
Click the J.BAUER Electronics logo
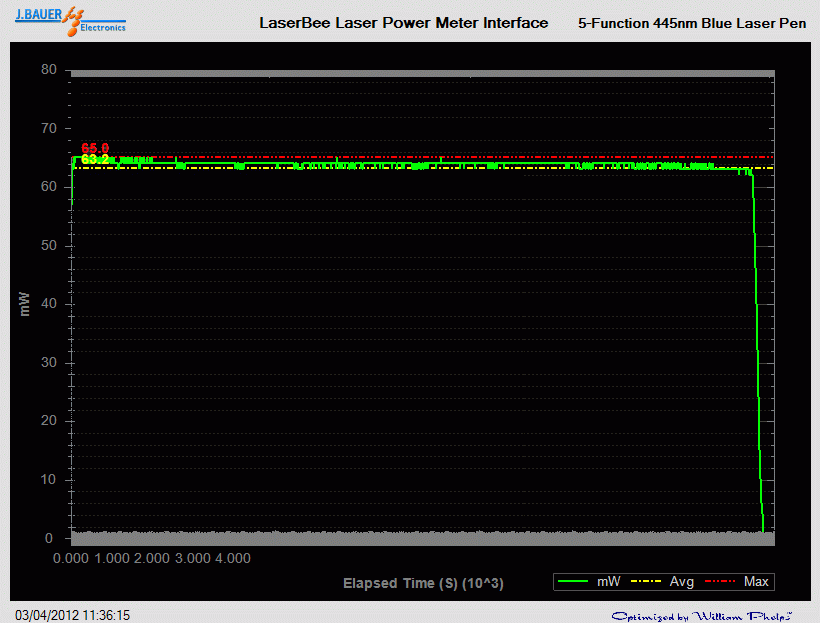(70, 20)
